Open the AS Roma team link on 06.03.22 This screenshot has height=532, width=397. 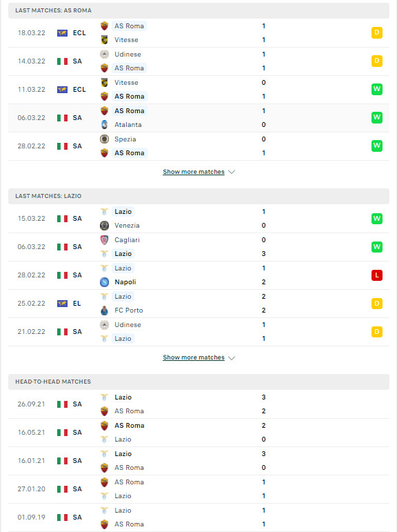pos(129,111)
